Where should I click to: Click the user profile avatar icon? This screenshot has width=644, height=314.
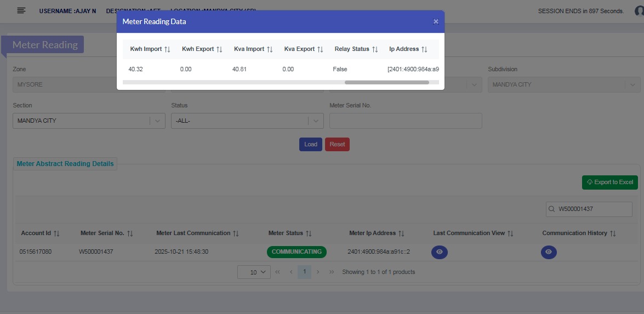tap(640, 11)
